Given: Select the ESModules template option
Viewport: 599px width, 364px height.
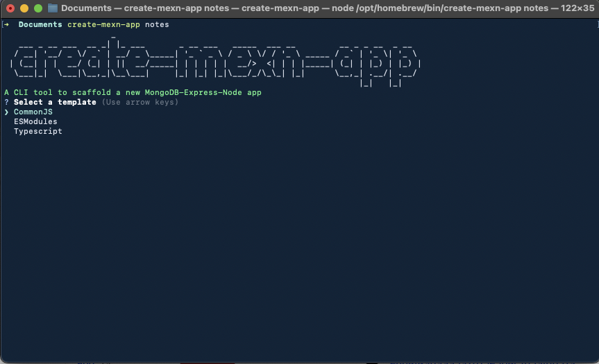Looking at the screenshot, I should tap(35, 121).
